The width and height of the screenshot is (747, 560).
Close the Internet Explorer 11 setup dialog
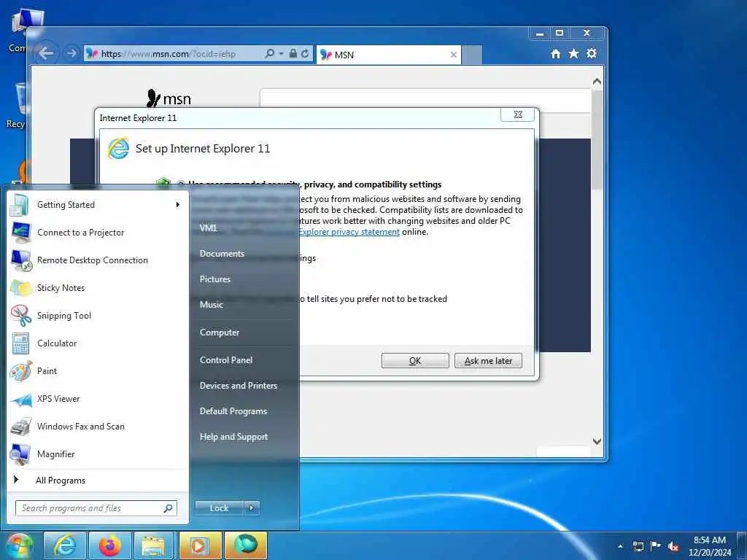click(518, 114)
